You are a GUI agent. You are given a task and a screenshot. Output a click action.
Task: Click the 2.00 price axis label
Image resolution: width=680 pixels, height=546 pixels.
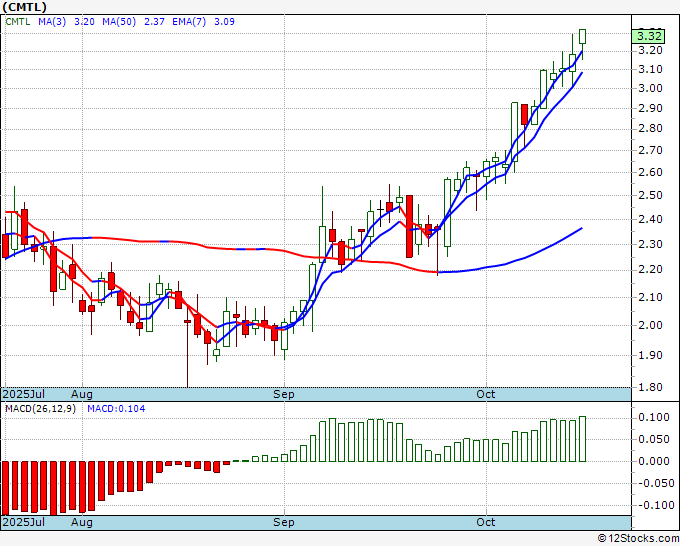(651, 325)
